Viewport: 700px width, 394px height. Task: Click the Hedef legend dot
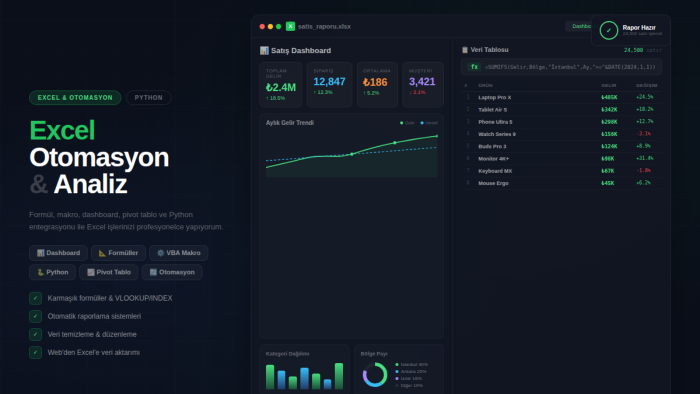pos(422,123)
